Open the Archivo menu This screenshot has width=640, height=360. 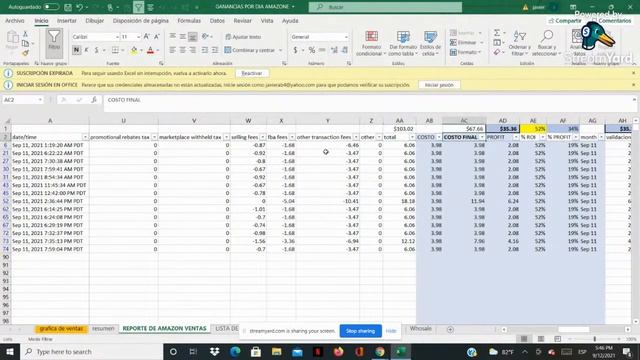pyautogui.click(x=15, y=20)
